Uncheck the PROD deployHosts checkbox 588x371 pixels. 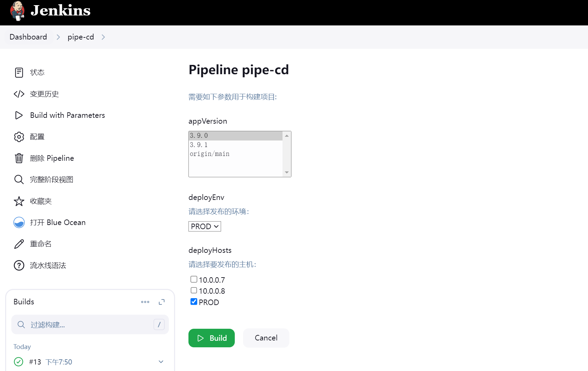[194, 302]
